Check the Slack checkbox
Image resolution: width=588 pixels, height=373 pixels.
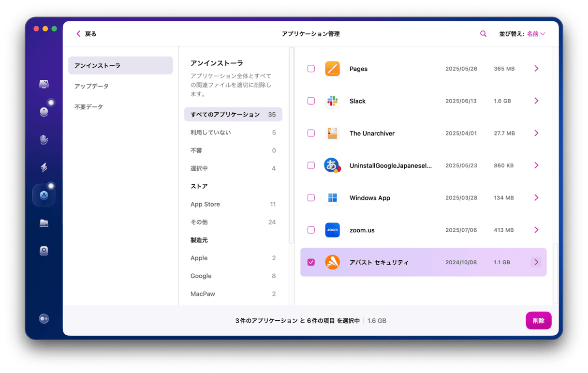(311, 101)
